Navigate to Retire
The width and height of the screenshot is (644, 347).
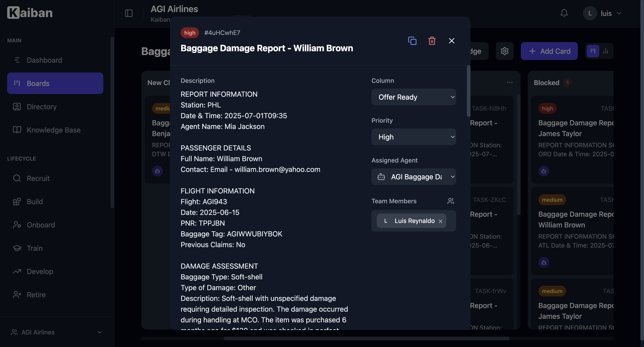click(x=55, y=295)
